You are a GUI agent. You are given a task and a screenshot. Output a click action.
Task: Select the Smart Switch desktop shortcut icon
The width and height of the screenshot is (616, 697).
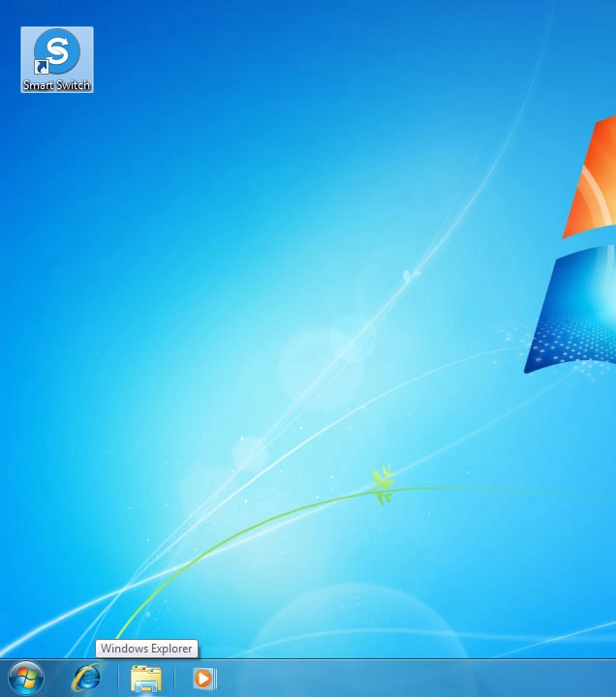(57, 52)
